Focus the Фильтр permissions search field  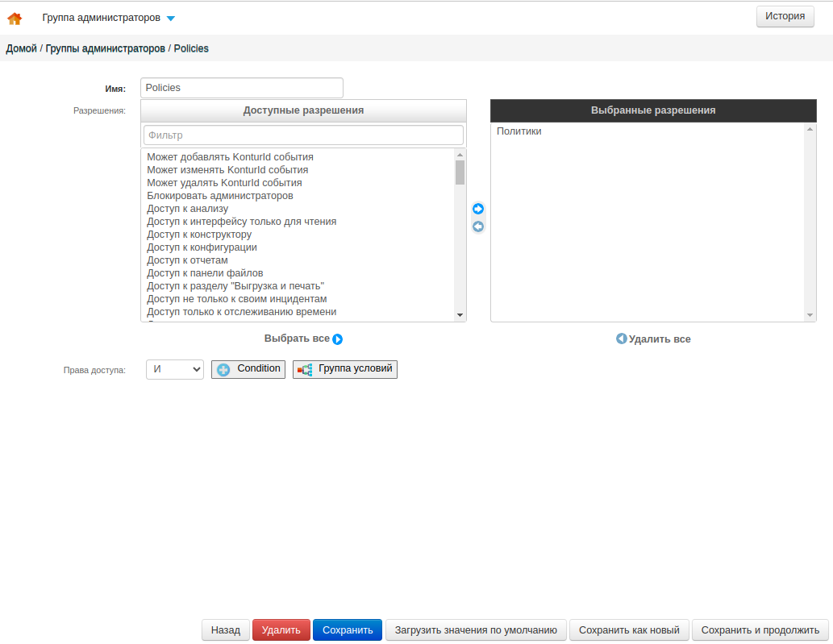pos(303,135)
